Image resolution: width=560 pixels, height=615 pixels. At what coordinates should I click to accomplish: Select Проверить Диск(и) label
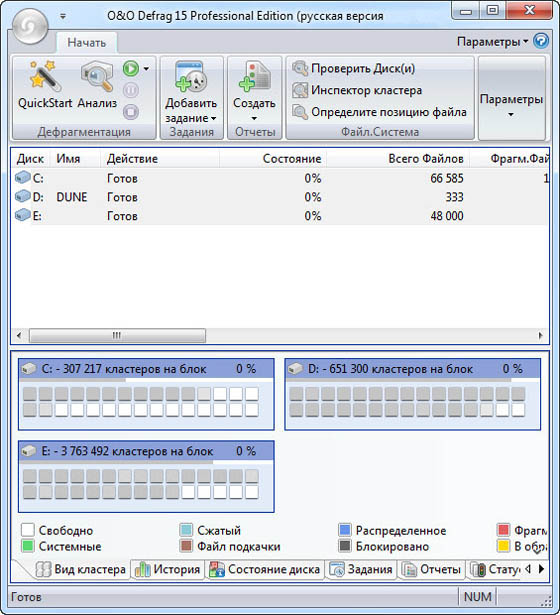point(363,68)
